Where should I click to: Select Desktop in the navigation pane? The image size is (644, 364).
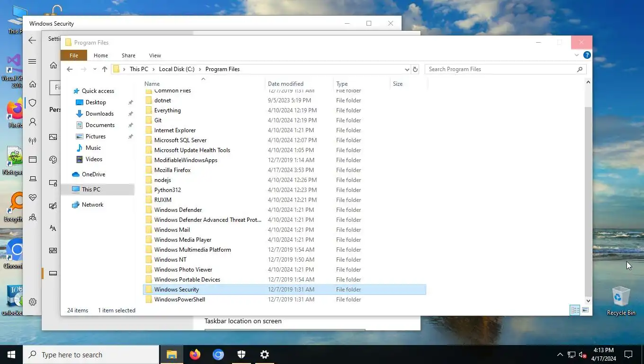(x=96, y=102)
